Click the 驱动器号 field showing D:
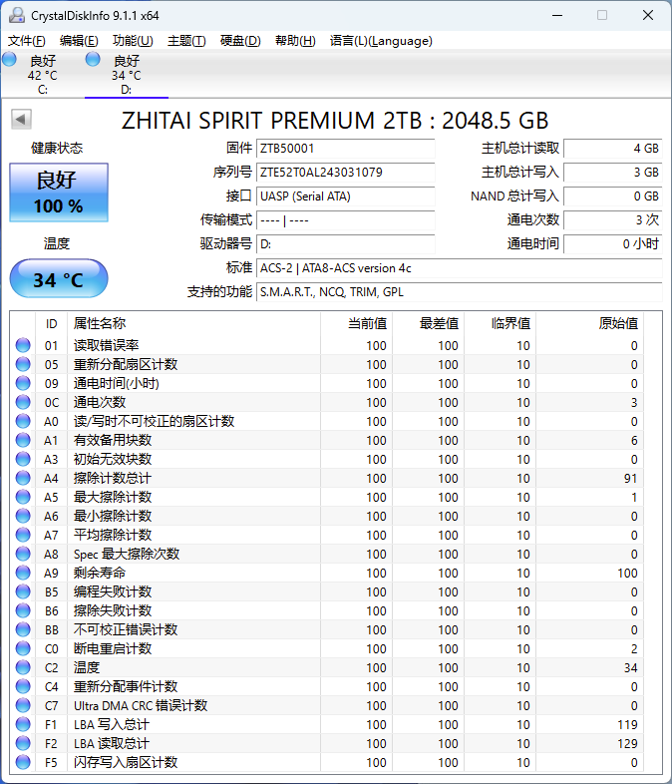The width and height of the screenshot is (672, 784). pos(345,244)
